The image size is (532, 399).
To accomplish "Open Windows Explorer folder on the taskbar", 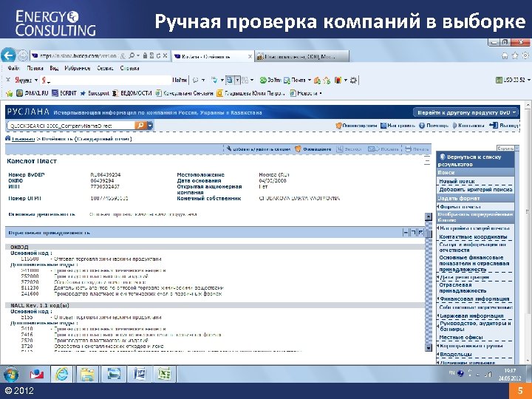I will tap(87, 374).
